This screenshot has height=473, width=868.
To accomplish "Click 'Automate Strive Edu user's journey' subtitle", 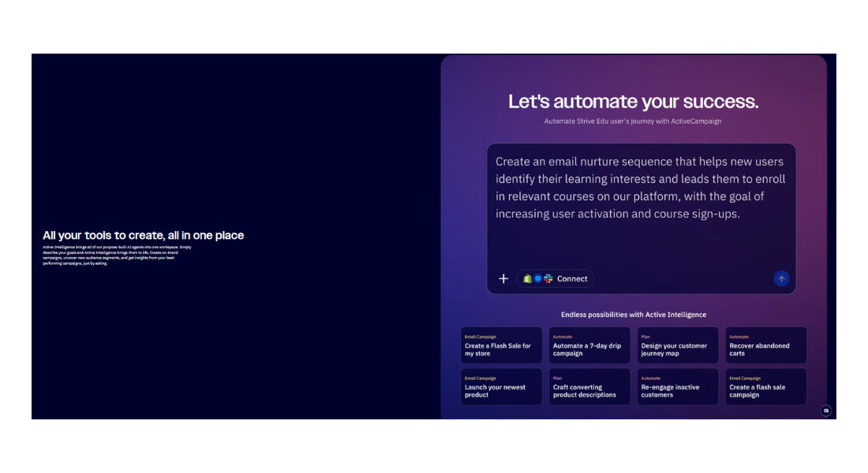I will coord(633,121).
